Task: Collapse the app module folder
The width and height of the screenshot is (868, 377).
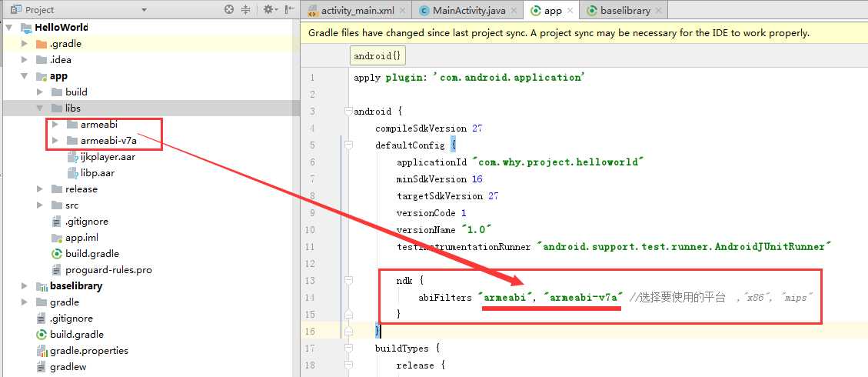Action: pyautogui.click(x=25, y=76)
